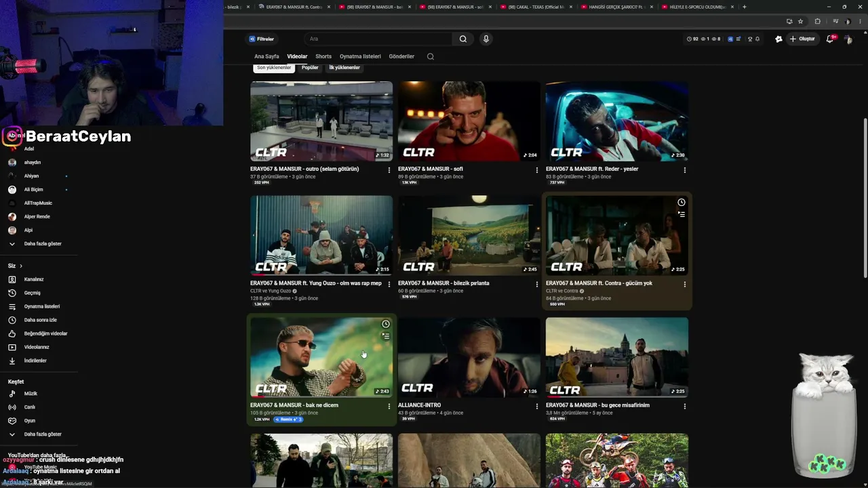
Task: Choose the İlk yüklenenler chip
Action: 344,68
